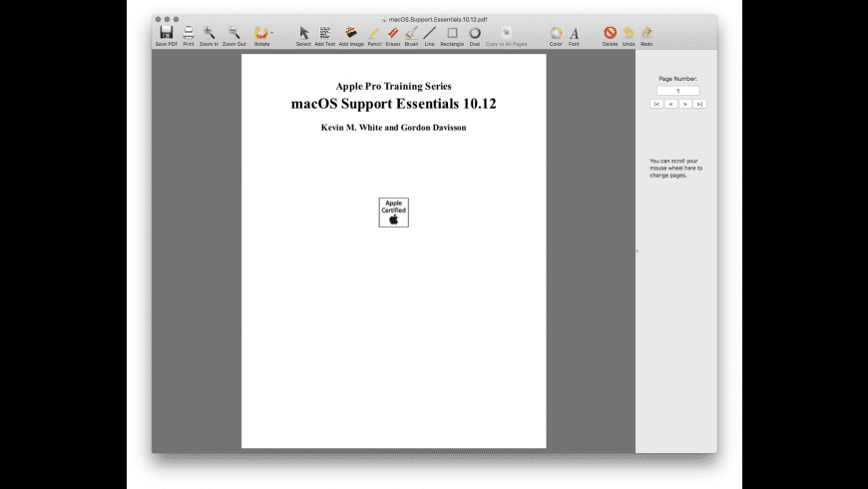Image resolution: width=868 pixels, height=489 pixels.
Task: Click the title macOS Support Essentials 10.12
Action: [x=393, y=104]
